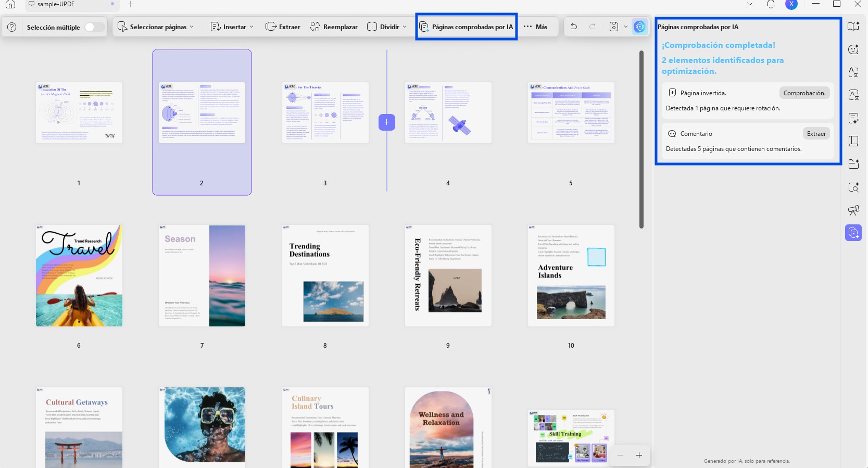The width and height of the screenshot is (868, 468).
Task: Click the Reemplazar toolbar button
Action: [x=334, y=27]
